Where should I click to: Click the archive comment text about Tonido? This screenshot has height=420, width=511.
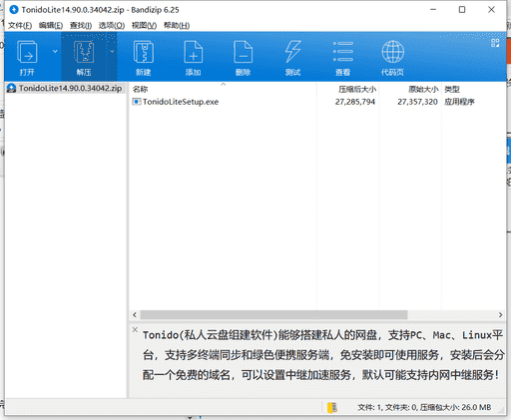[323, 355]
